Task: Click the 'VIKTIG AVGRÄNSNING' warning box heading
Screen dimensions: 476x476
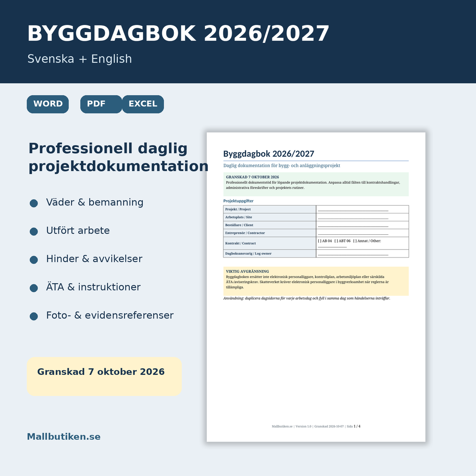Action: 248,271
